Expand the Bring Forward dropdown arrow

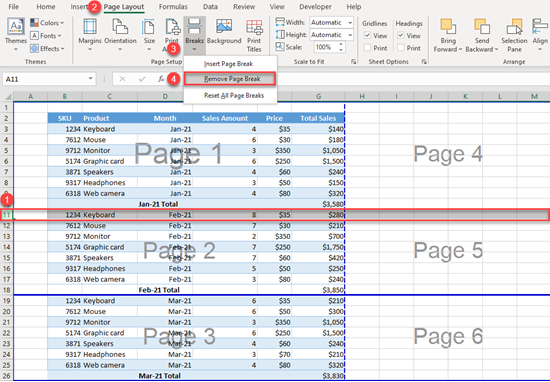460,49
